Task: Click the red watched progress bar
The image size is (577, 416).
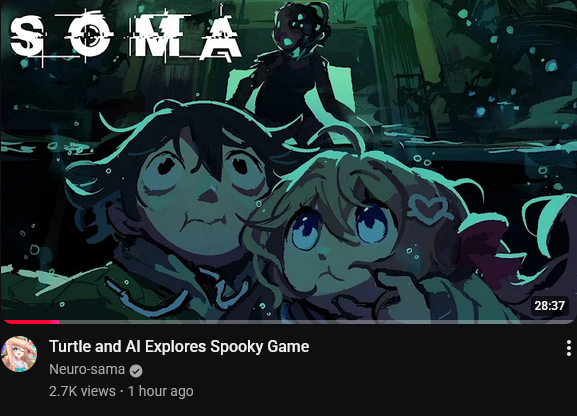Action: click(32, 322)
